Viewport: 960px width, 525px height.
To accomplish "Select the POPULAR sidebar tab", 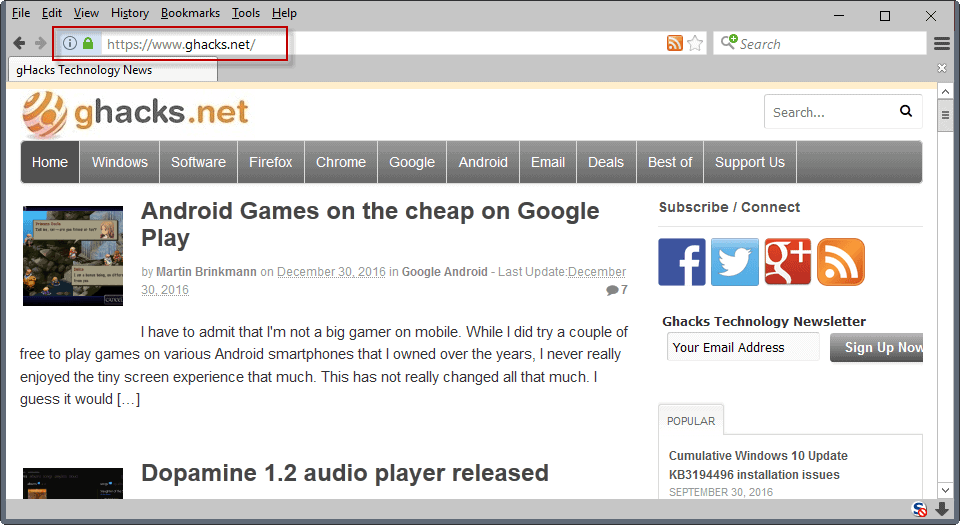I will [691, 421].
